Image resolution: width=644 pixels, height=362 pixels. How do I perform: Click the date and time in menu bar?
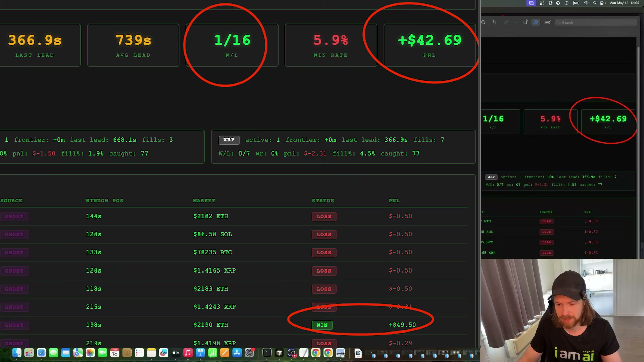click(624, 3)
